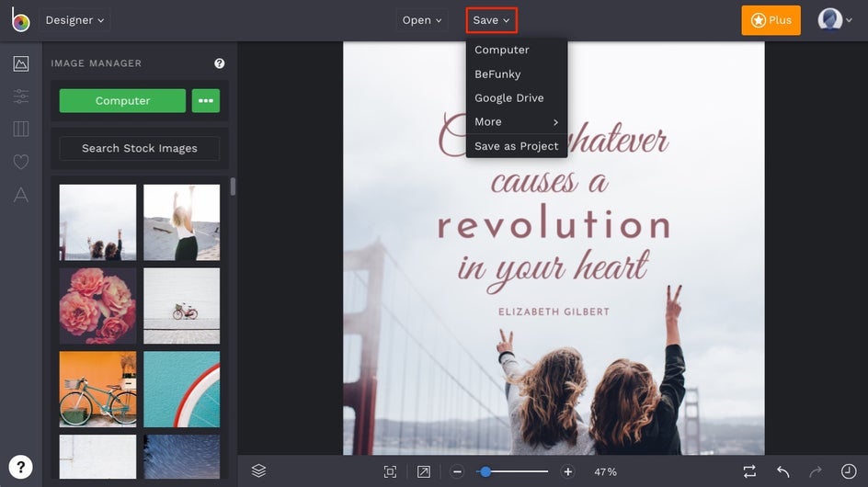The image size is (868, 487).
Task: Expand the Designer mode dropdown
Action: pyautogui.click(x=74, y=20)
